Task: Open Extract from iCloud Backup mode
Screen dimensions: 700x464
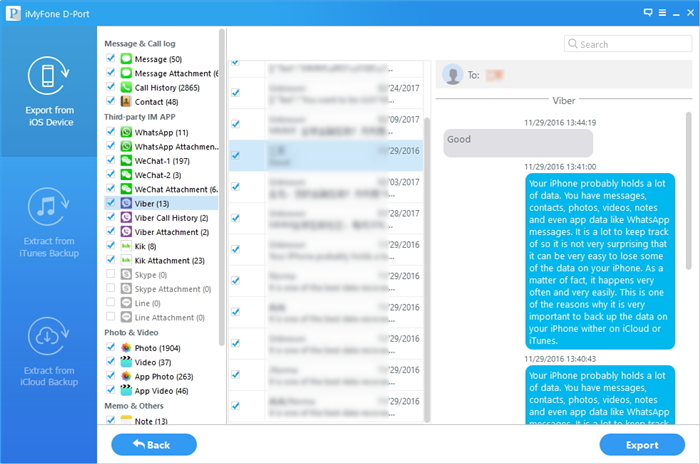Action: (x=49, y=352)
